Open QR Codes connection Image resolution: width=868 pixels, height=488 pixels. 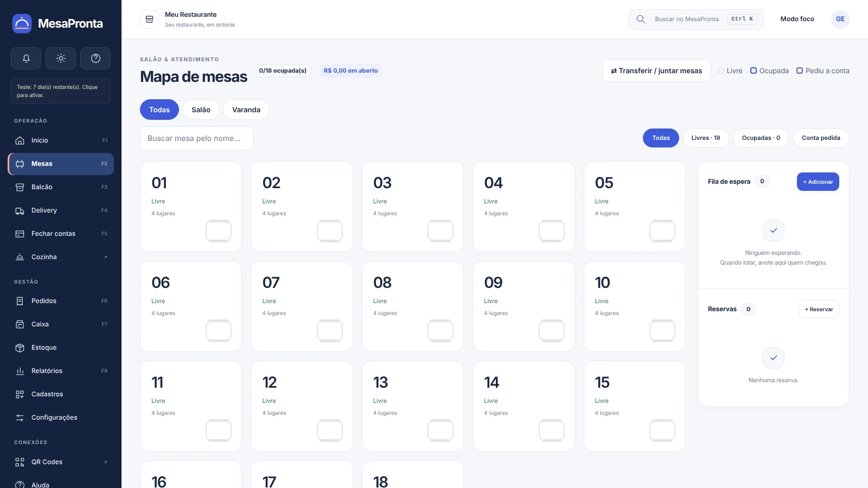click(x=61, y=462)
